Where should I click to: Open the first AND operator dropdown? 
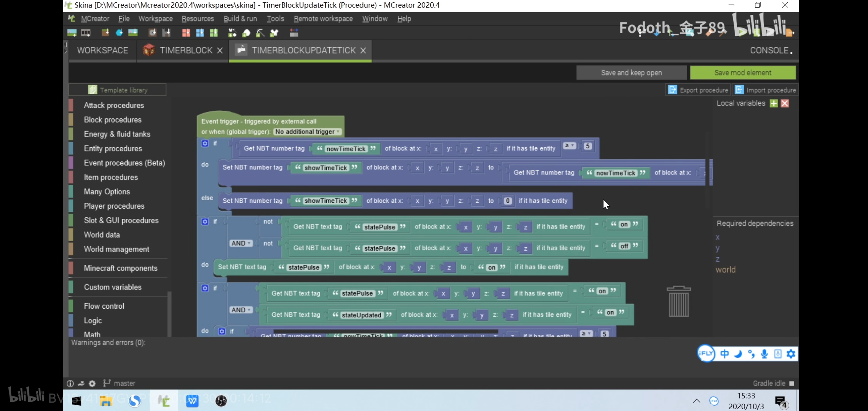pos(241,243)
